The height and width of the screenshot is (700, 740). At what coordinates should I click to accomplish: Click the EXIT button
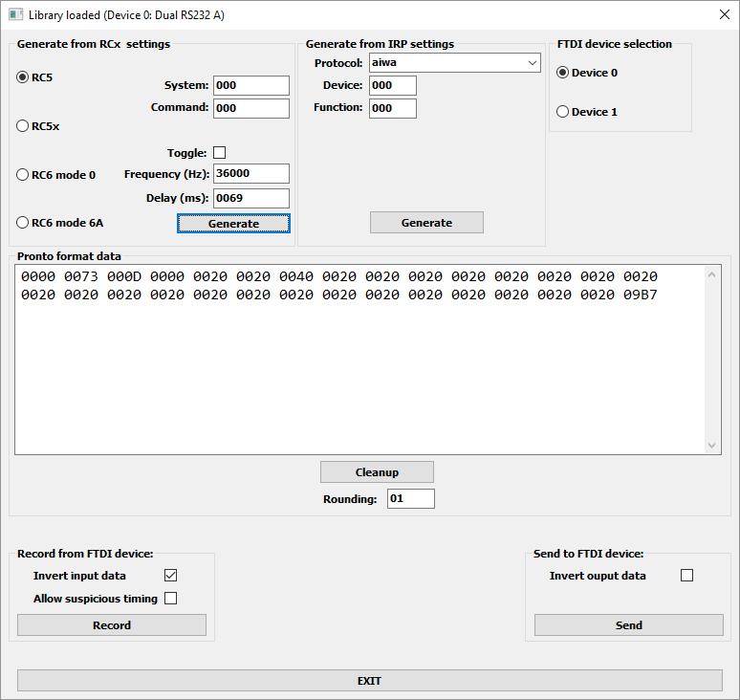tap(370, 681)
